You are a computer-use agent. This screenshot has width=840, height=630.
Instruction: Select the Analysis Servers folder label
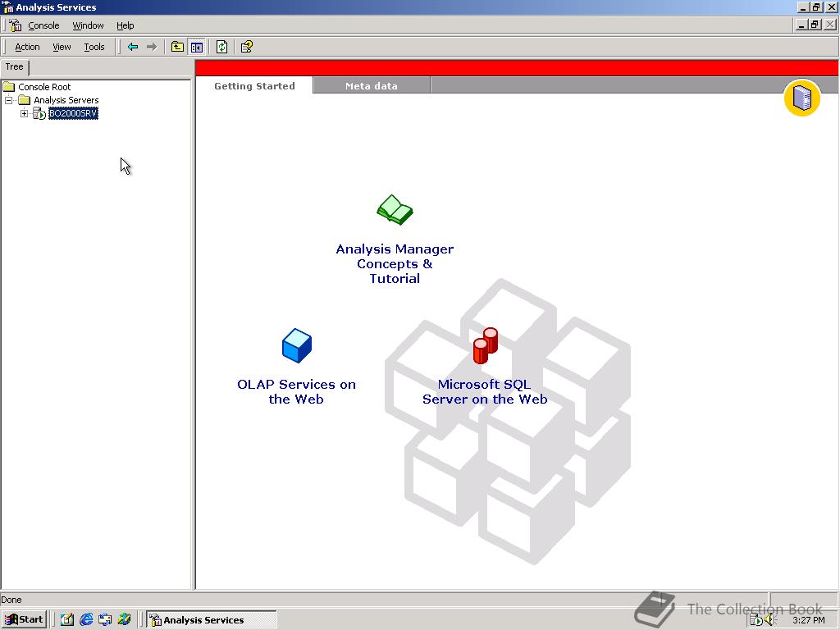pyautogui.click(x=66, y=100)
